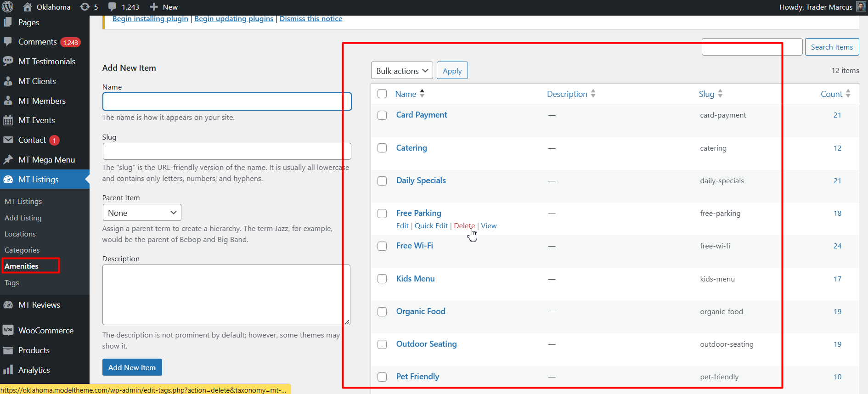
Task: Focus the Slug input field
Action: pyautogui.click(x=227, y=152)
